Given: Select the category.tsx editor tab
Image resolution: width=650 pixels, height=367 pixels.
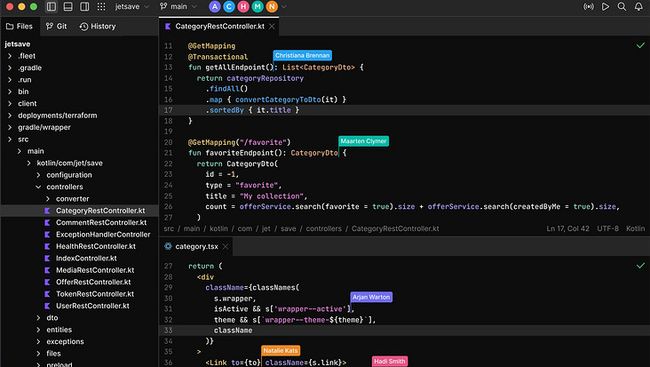Looking at the screenshot, I should tap(196, 246).
